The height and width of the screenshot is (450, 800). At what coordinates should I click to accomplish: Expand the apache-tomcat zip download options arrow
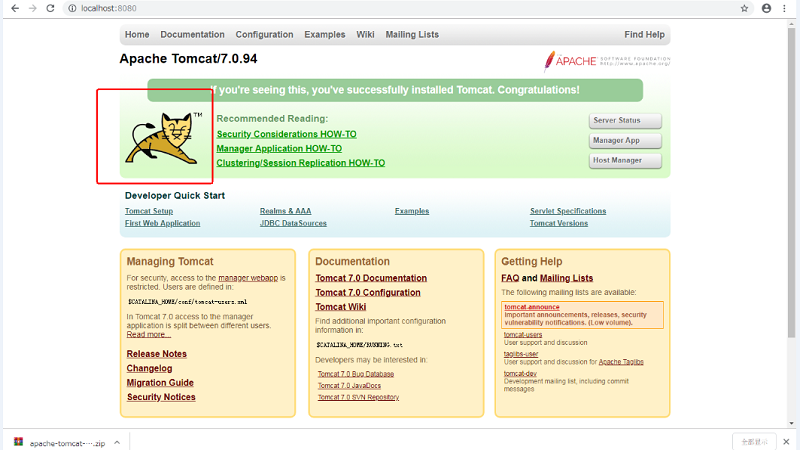click(117, 441)
